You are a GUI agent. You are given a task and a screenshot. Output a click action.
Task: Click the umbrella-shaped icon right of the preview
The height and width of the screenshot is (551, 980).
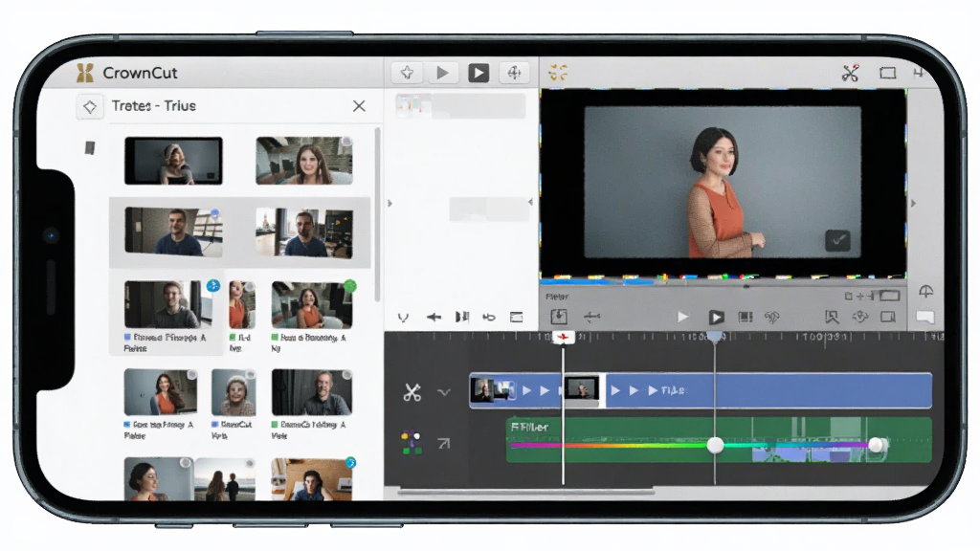point(925,291)
